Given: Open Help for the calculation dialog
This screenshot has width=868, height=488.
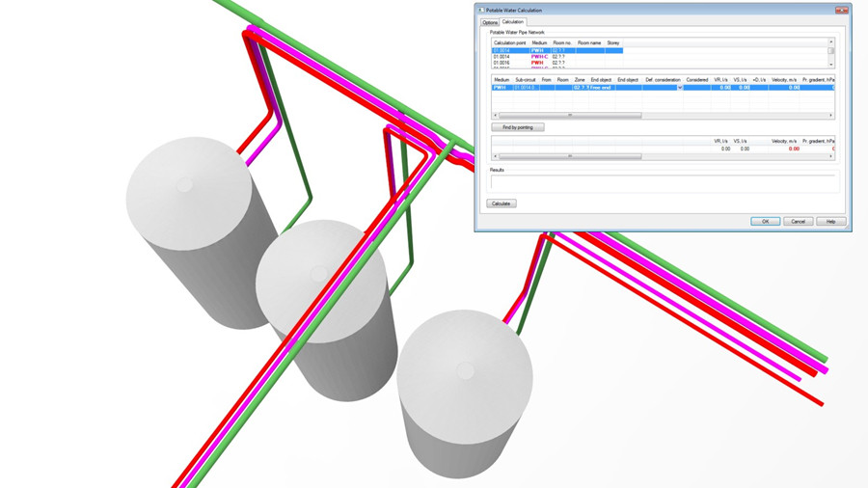Looking at the screenshot, I should click(830, 221).
